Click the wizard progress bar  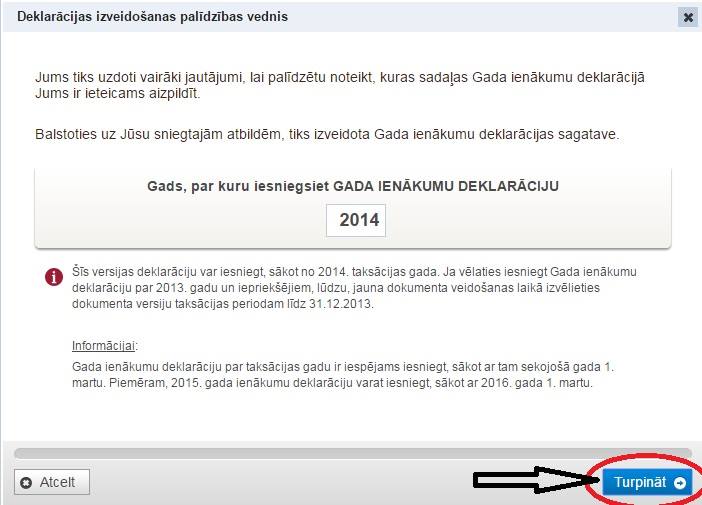tap(353, 454)
